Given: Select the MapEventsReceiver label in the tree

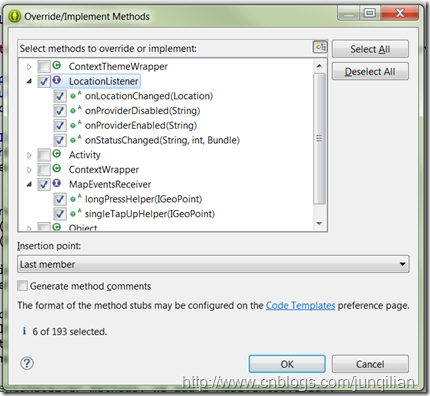Looking at the screenshot, I should tap(110, 184).
